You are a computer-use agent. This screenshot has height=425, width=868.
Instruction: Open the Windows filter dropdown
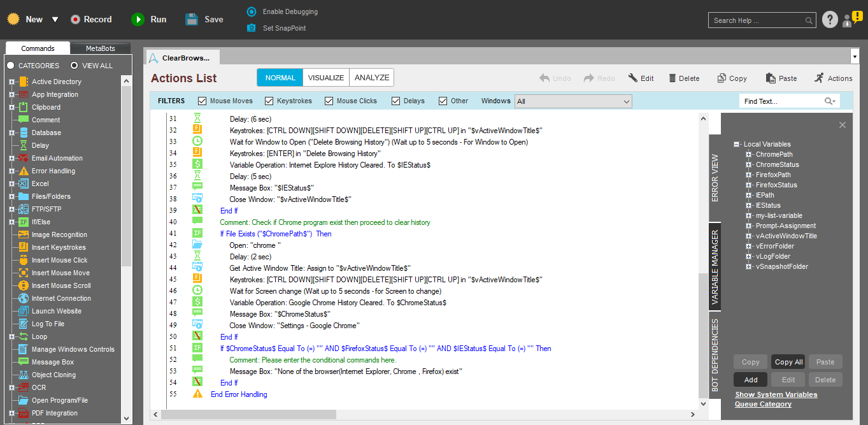626,101
